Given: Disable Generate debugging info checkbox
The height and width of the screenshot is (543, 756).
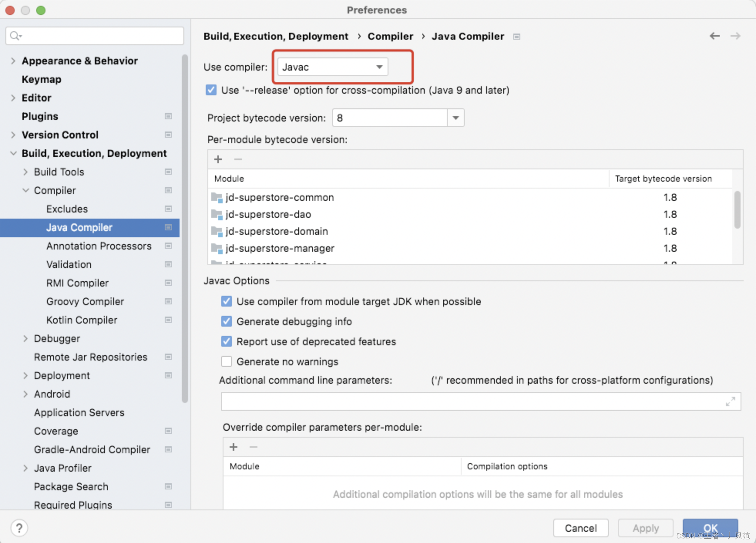Looking at the screenshot, I should coord(227,321).
